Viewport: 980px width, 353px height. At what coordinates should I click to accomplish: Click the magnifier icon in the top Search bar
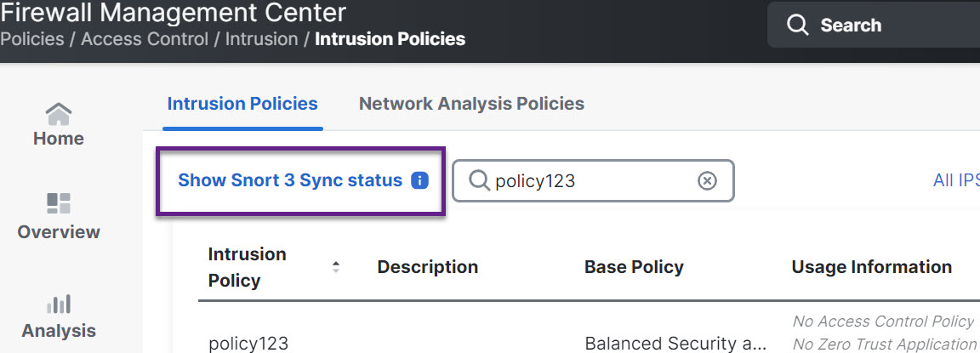point(797,26)
